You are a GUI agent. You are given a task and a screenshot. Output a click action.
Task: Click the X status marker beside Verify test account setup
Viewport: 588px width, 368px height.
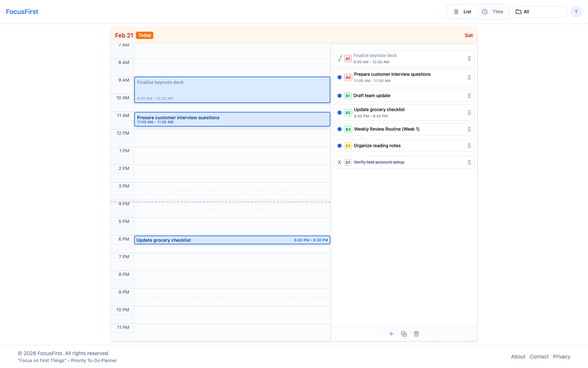(x=340, y=162)
